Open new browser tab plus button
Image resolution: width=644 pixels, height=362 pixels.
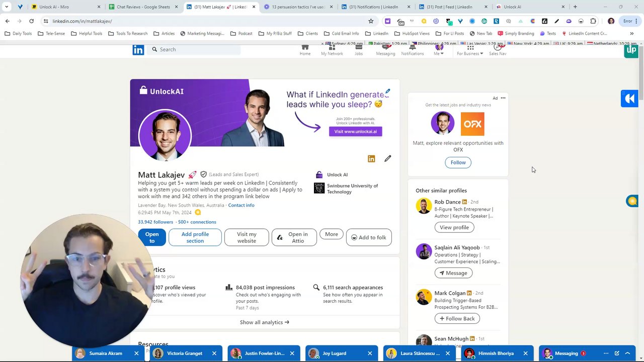point(575,7)
